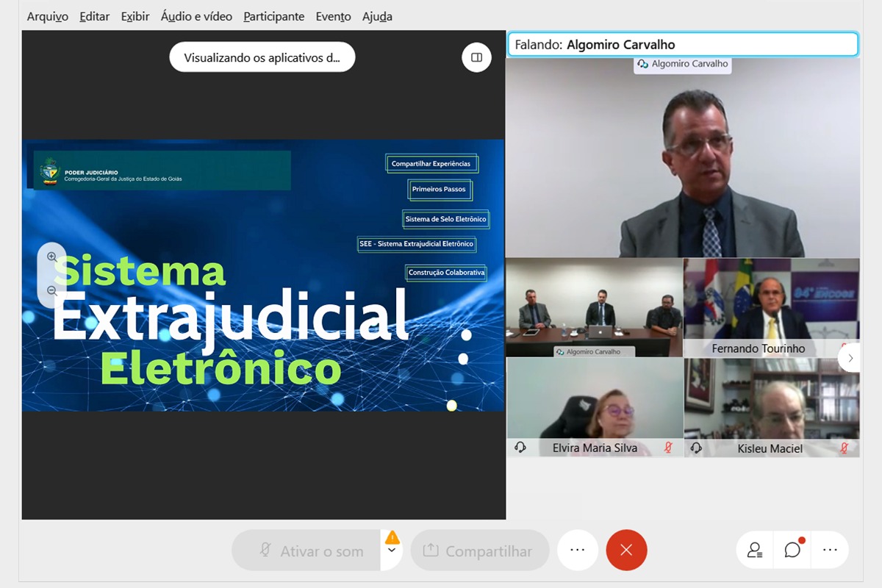Viewport: 882px width, 588px height.
Task: Expand audio options arrow with warning
Action: tap(392, 551)
